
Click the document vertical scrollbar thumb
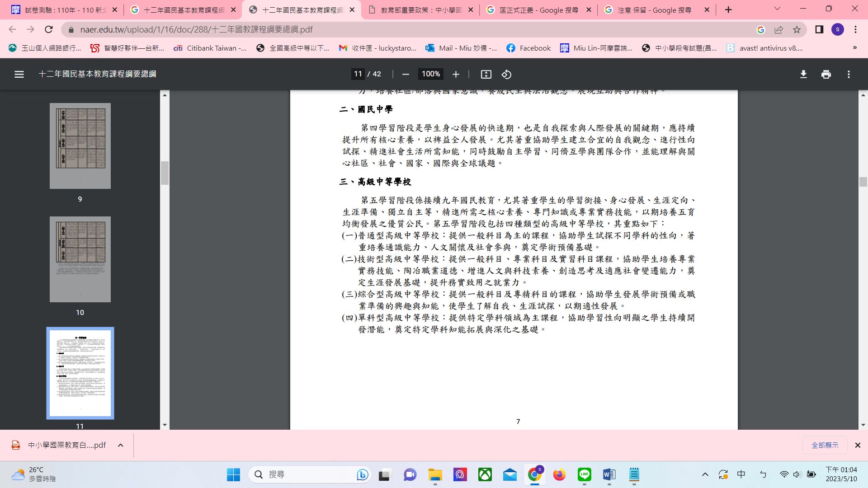point(863,182)
